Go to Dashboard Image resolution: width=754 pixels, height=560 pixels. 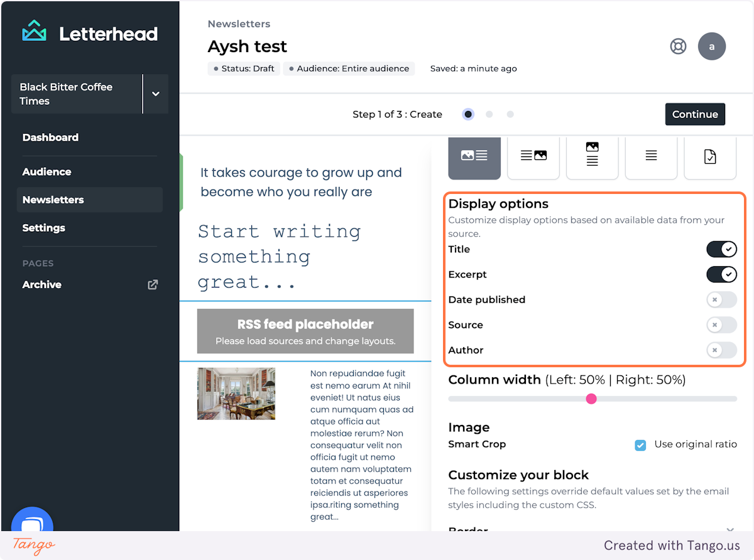coord(50,137)
